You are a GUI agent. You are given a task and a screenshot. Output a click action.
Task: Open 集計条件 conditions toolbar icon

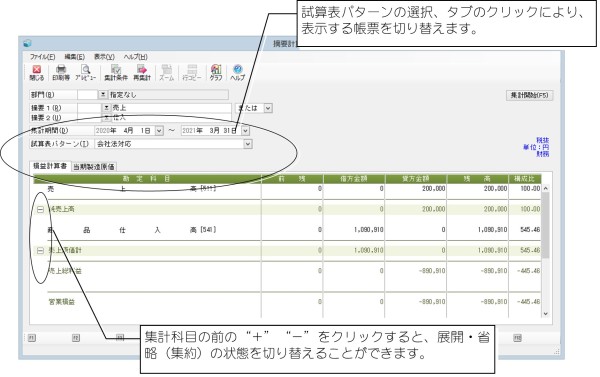(x=116, y=73)
